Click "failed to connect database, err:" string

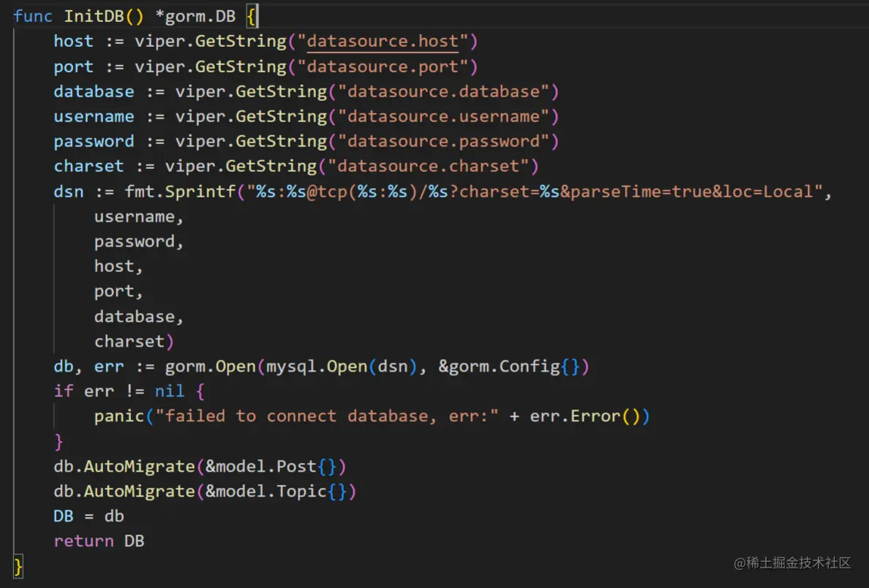point(326,416)
